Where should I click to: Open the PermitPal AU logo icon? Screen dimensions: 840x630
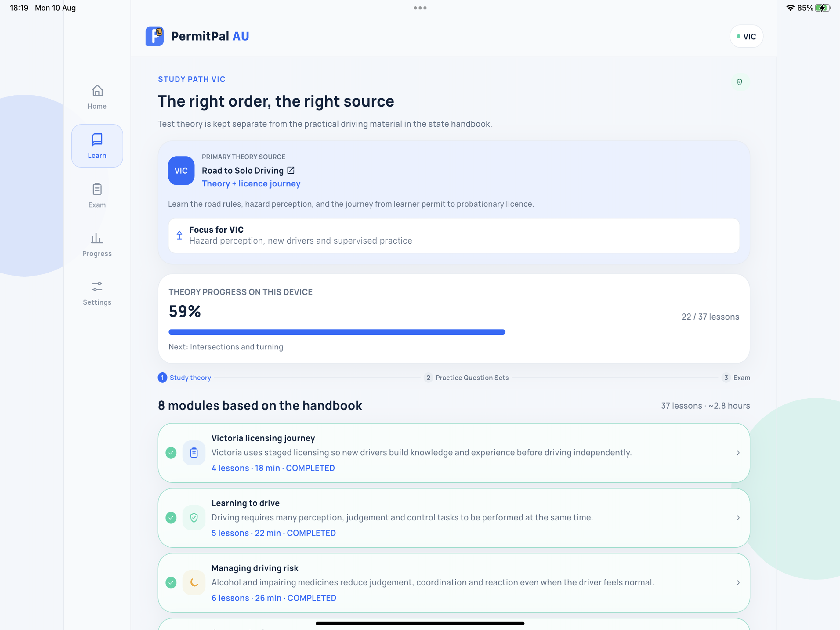(x=154, y=36)
